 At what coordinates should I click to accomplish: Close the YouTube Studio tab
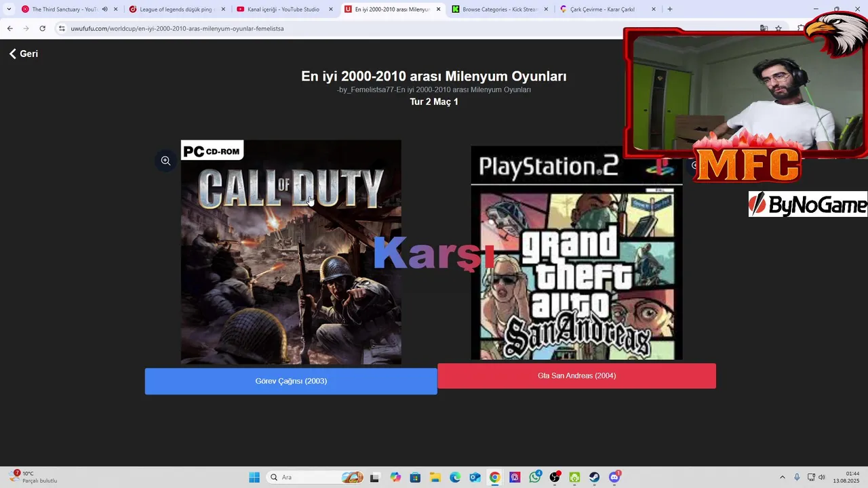tap(331, 9)
